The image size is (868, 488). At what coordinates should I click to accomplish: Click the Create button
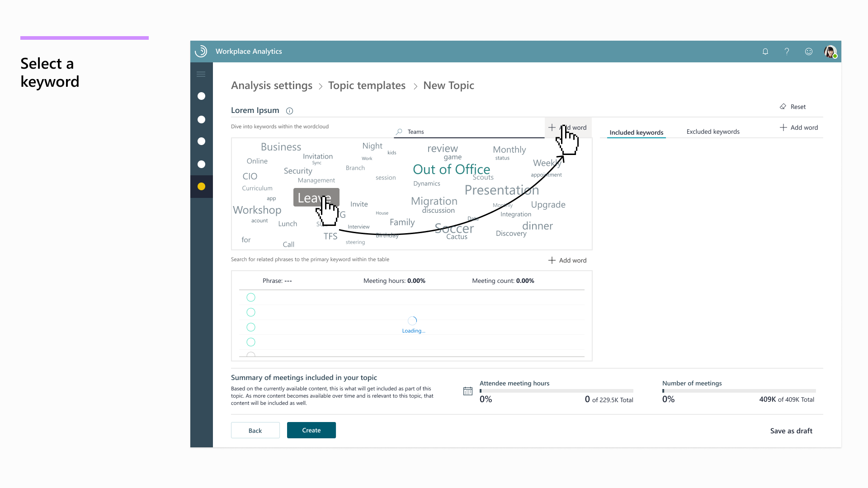tap(311, 430)
